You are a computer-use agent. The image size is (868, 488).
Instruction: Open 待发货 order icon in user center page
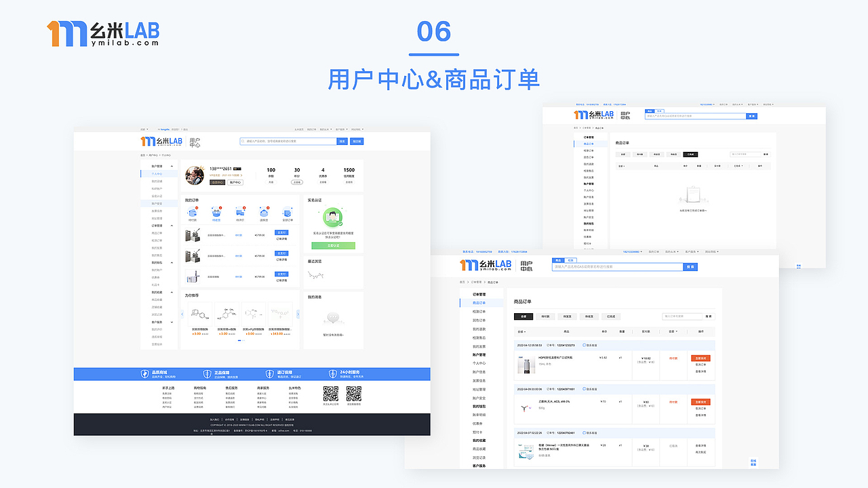(217, 213)
